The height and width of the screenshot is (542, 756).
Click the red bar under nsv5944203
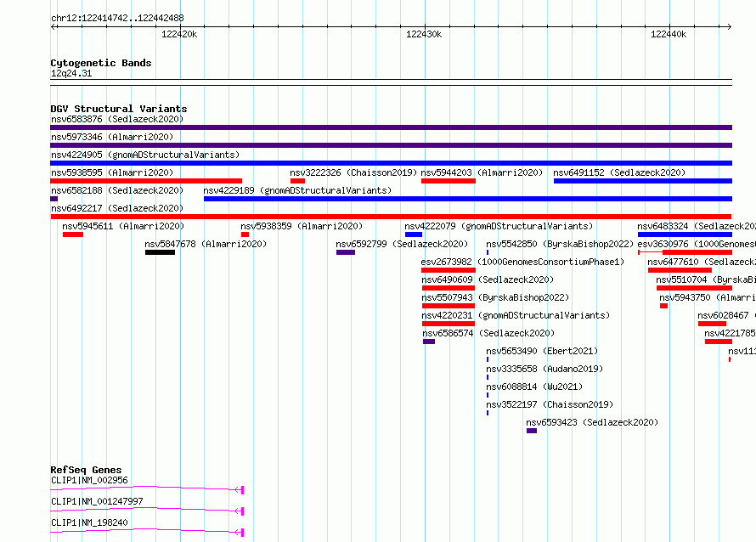tap(449, 181)
